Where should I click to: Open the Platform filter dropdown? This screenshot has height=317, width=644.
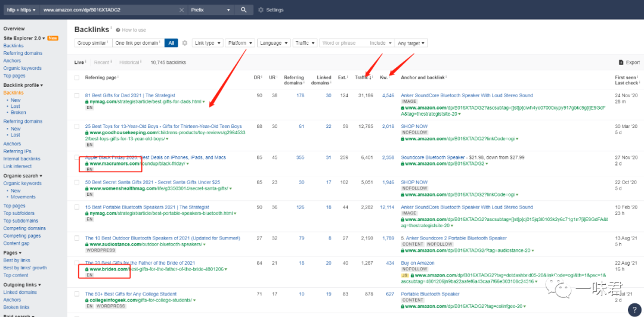[240, 43]
